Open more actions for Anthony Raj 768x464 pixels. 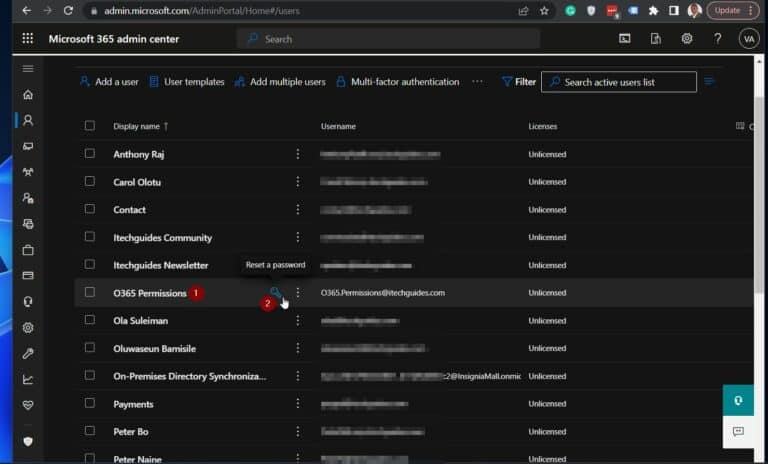[298, 154]
